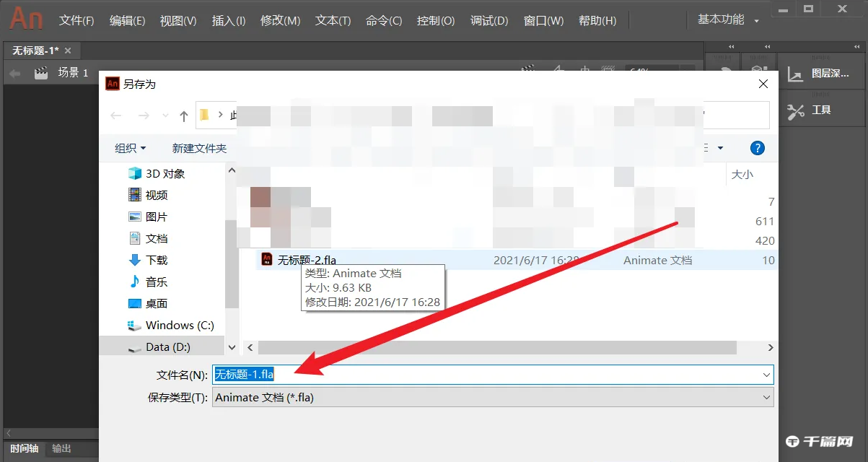The width and height of the screenshot is (868, 462).
Task: Open the 文件 menu
Action: 75,21
